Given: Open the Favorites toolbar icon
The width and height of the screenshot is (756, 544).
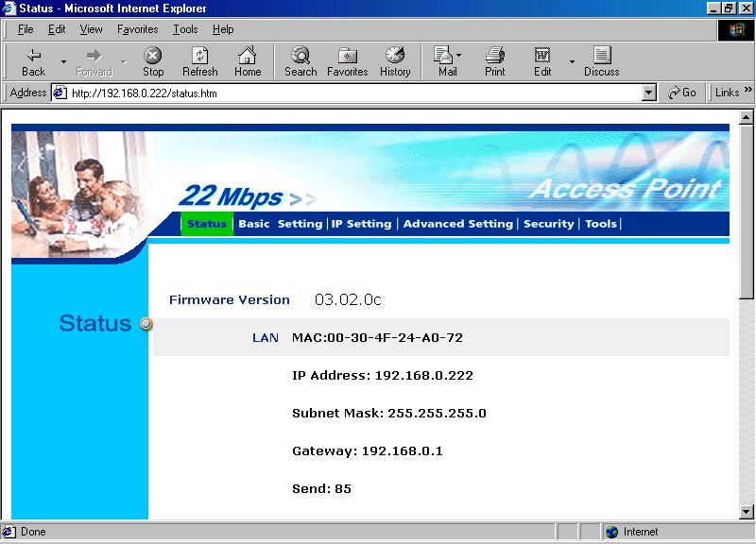Looking at the screenshot, I should coord(347,61).
